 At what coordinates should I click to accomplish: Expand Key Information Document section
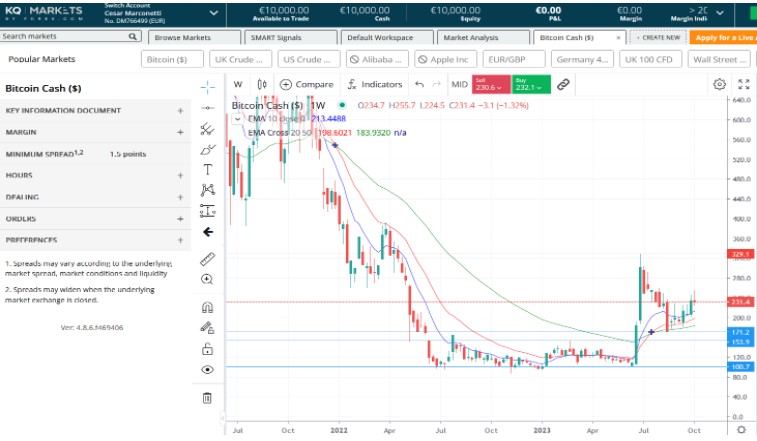180,111
